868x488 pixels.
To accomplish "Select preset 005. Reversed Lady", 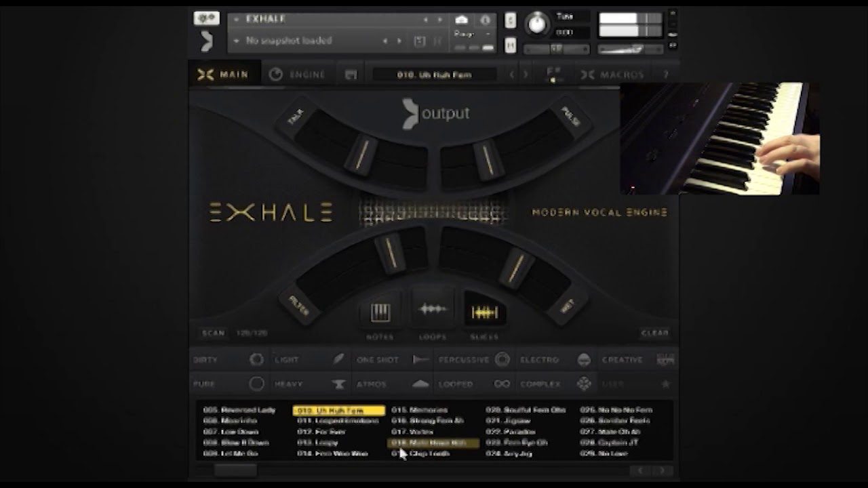I will click(x=239, y=410).
